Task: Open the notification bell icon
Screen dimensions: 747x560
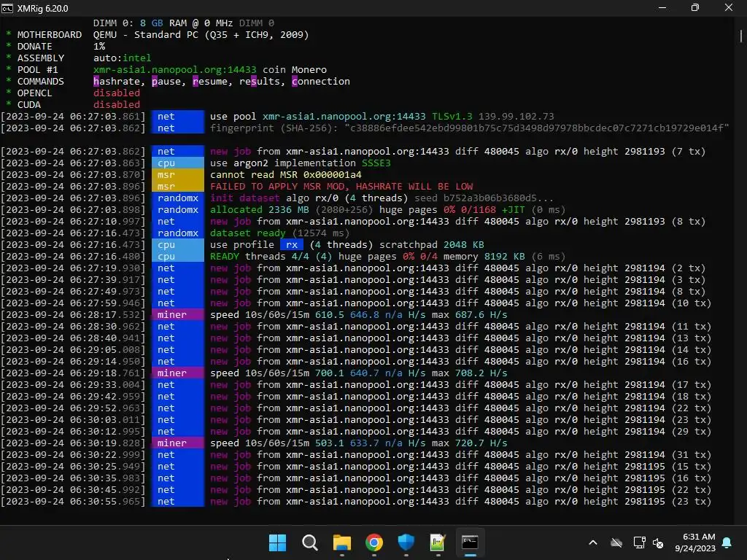Action: [727, 542]
